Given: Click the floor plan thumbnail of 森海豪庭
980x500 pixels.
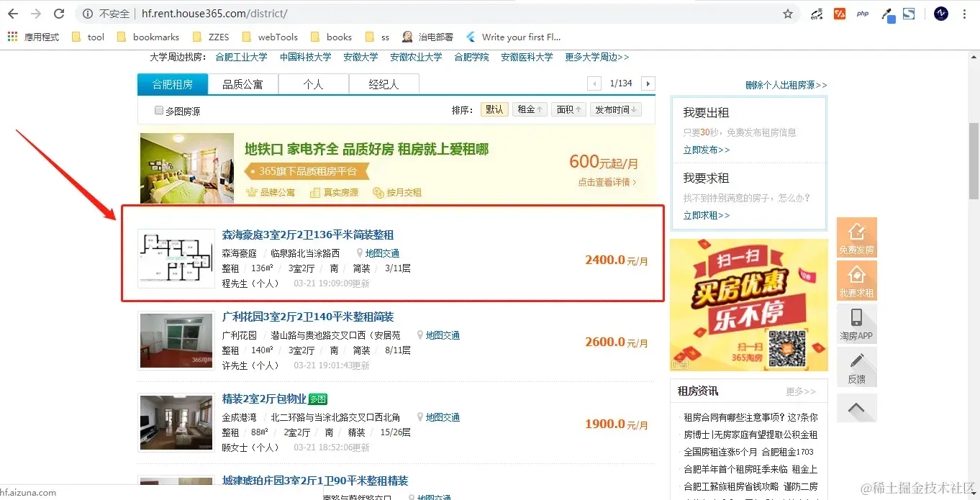Looking at the screenshot, I should pyautogui.click(x=176, y=258).
